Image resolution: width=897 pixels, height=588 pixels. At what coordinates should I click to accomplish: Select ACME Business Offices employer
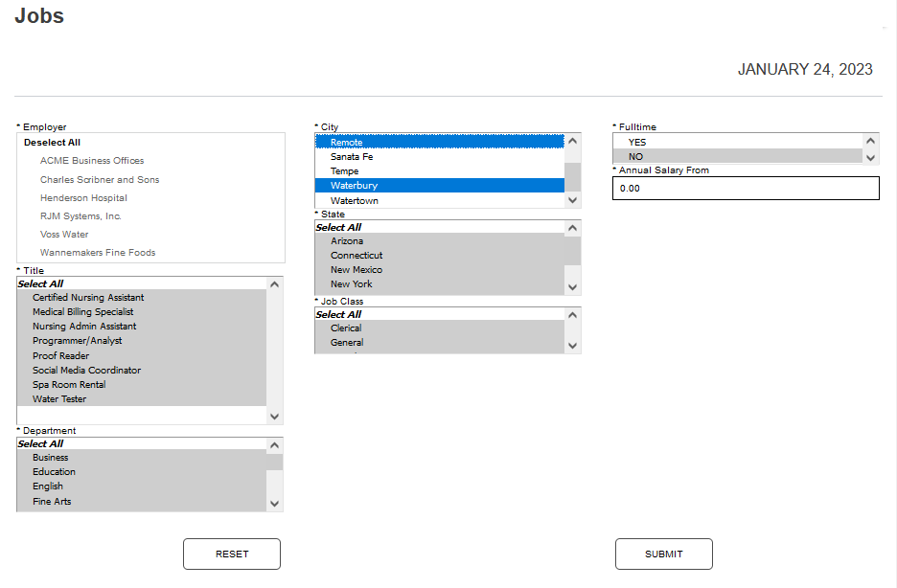point(92,161)
